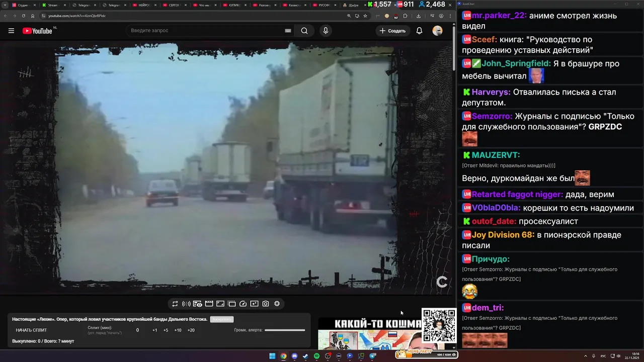Click the clapperboard icon in the player toolbar
This screenshot has height=362, width=644.
tap(209, 304)
